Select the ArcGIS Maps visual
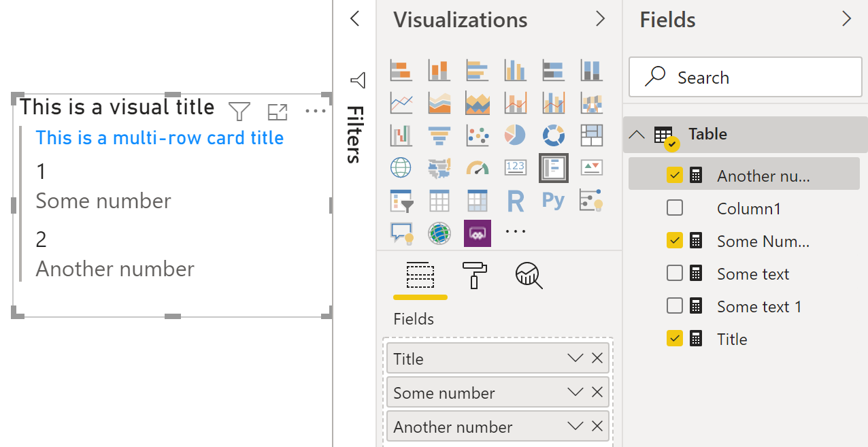Image resolution: width=868 pixels, height=447 pixels. pyautogui.click(x=439, y=233)
